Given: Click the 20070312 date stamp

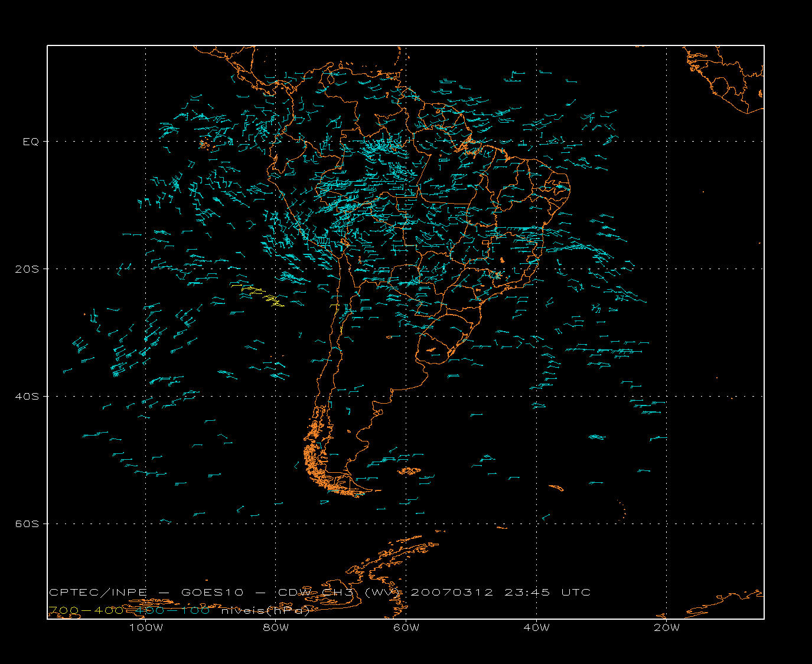Looking at the screenshot, I should click(x=451, y=592).
